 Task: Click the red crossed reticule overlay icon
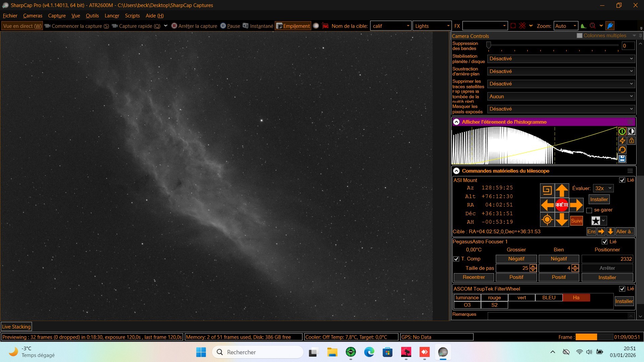pos(522,26)
